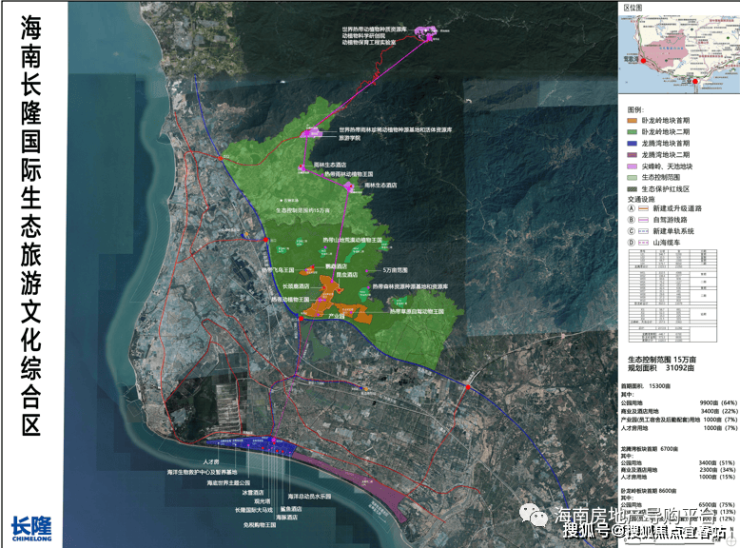Click the 生态控制范围约15万亩 label on map
740x548 pixels.
(303, 211)
